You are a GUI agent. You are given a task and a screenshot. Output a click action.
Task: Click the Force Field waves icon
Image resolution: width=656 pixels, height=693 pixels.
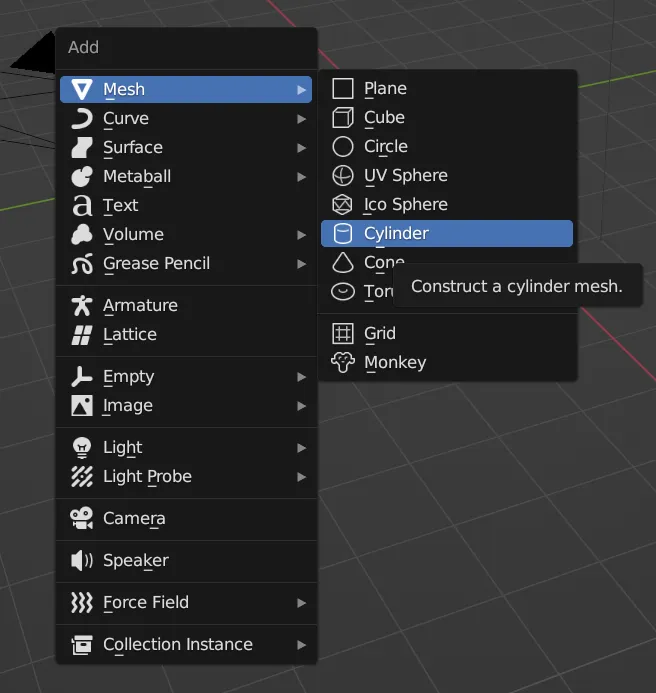(82, 602)
